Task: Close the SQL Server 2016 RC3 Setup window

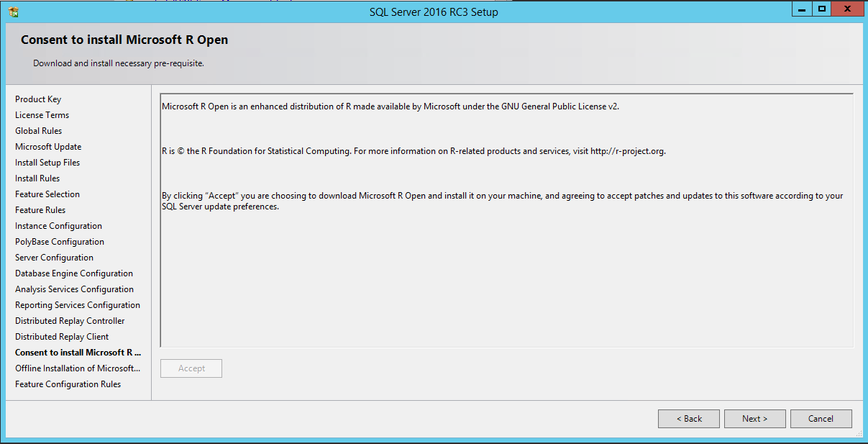Action: pyautogui.click(x=848, y=9)
